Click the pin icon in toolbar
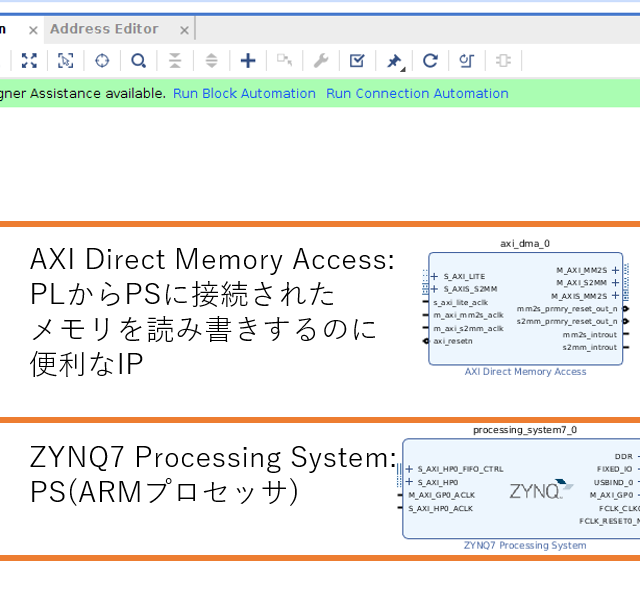This screenshot has height=598, width=640. [394, 61]
